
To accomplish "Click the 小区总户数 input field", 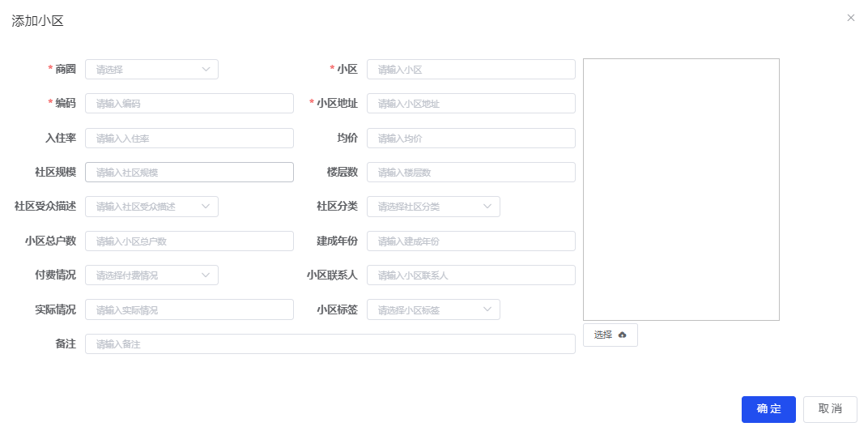I will 189,241.
